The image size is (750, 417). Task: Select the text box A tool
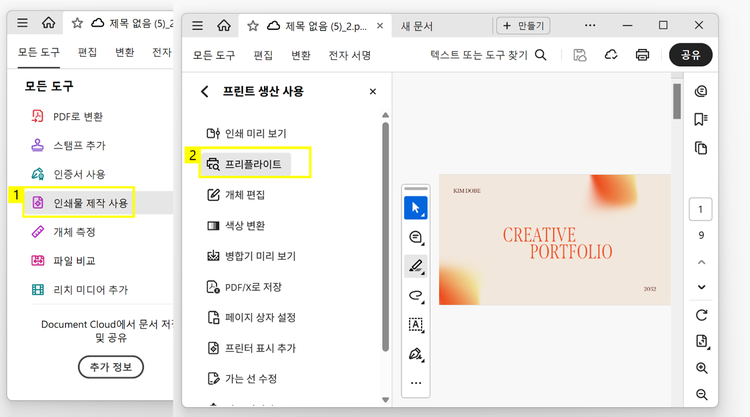(416, 325)
